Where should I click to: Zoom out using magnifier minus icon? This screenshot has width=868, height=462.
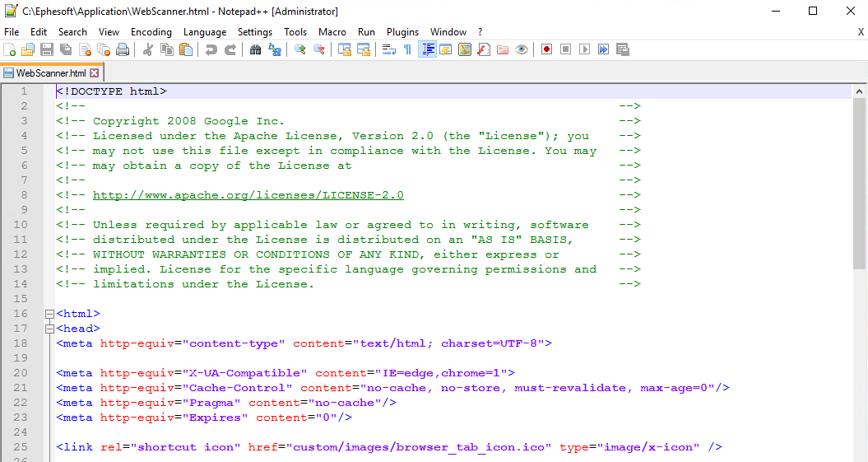pyautogui.click(x=319, y=50)
